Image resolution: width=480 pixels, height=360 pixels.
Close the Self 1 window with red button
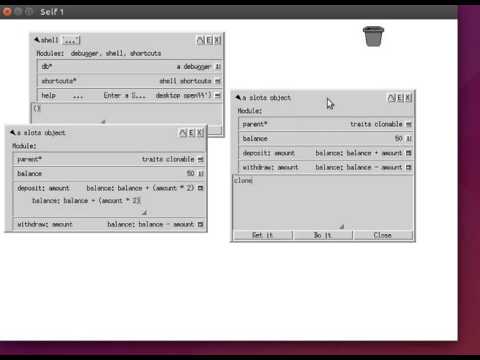[7, 12]
